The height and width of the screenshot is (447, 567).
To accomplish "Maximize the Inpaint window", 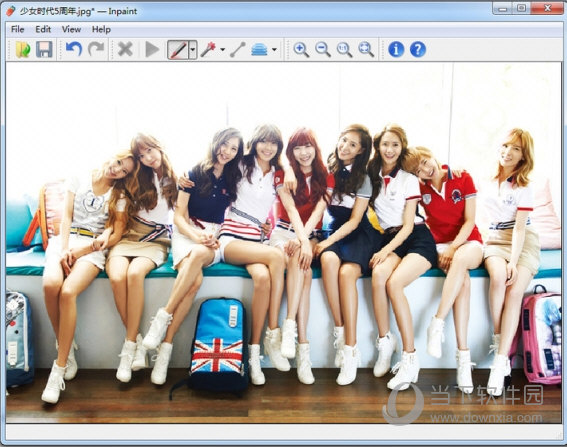I will 521,8.
